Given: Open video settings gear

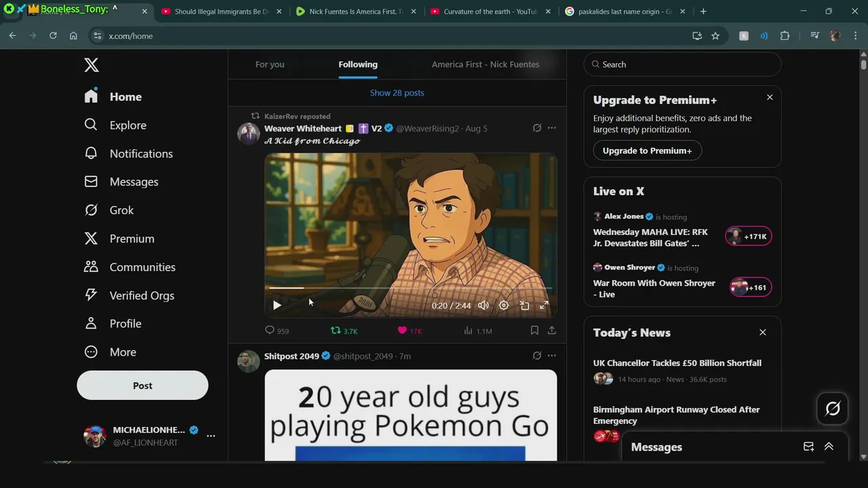Looking at the screenshot, I should click(x=504, y=306).
